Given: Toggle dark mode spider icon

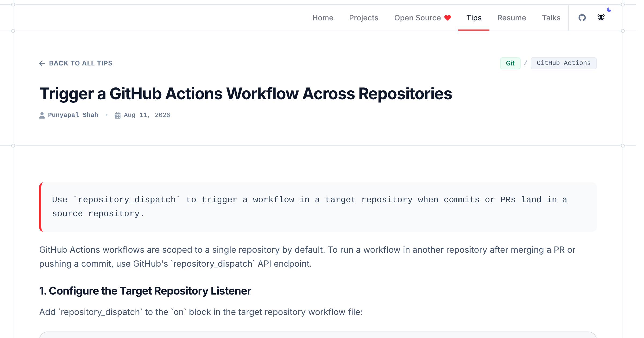Looking at the screenshot, I should [x=601, y=17].
